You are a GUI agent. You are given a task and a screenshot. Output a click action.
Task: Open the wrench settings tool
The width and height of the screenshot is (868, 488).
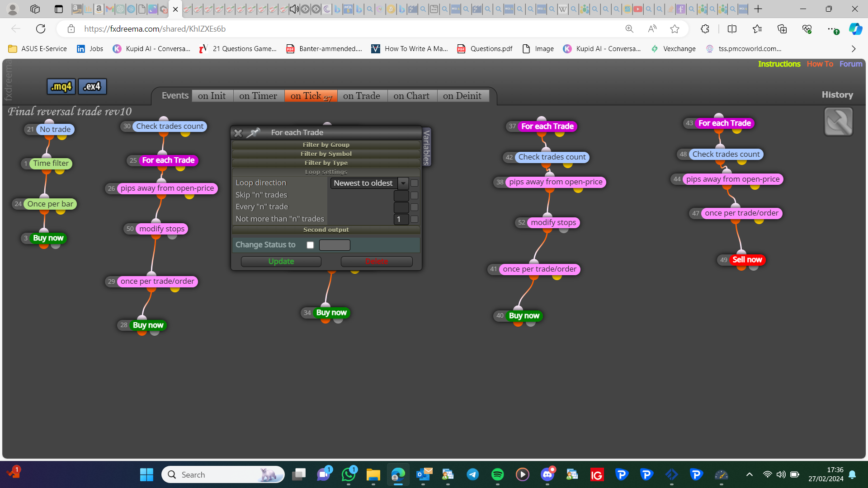coord(839,122)
